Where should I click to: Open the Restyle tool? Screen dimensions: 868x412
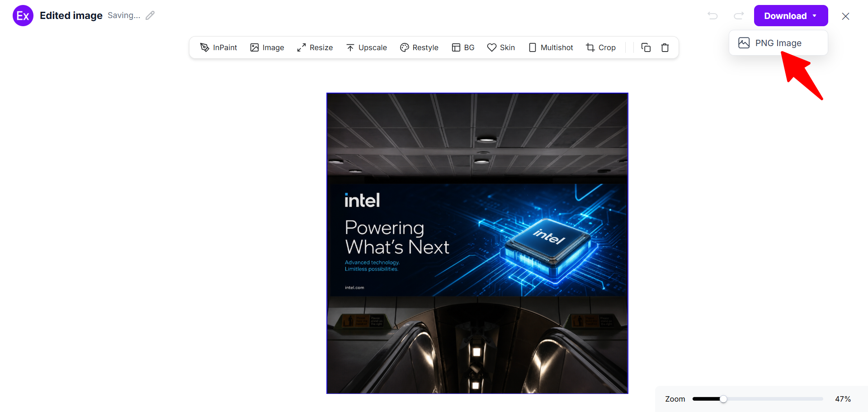point(419,47)
